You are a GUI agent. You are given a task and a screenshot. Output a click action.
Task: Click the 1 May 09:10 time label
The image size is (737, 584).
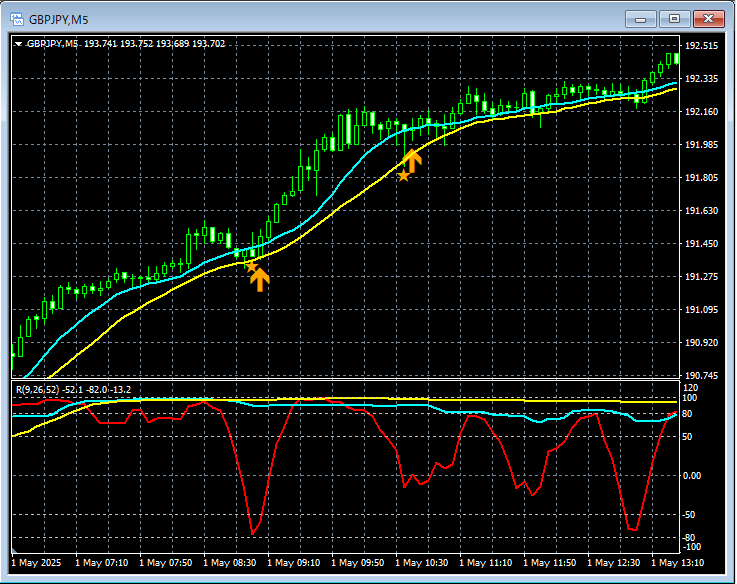[294, 563]
